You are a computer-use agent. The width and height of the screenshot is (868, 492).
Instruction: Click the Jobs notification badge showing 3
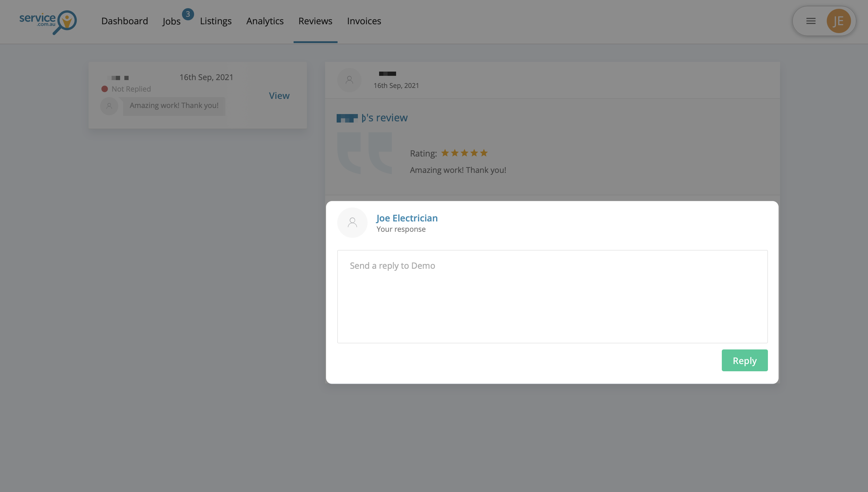(188, 14)
